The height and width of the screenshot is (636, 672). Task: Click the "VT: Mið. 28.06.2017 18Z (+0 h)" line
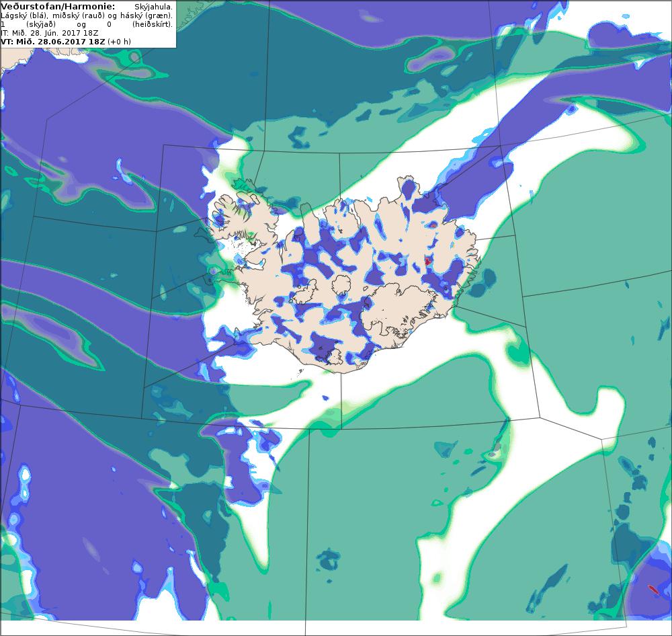66,42
